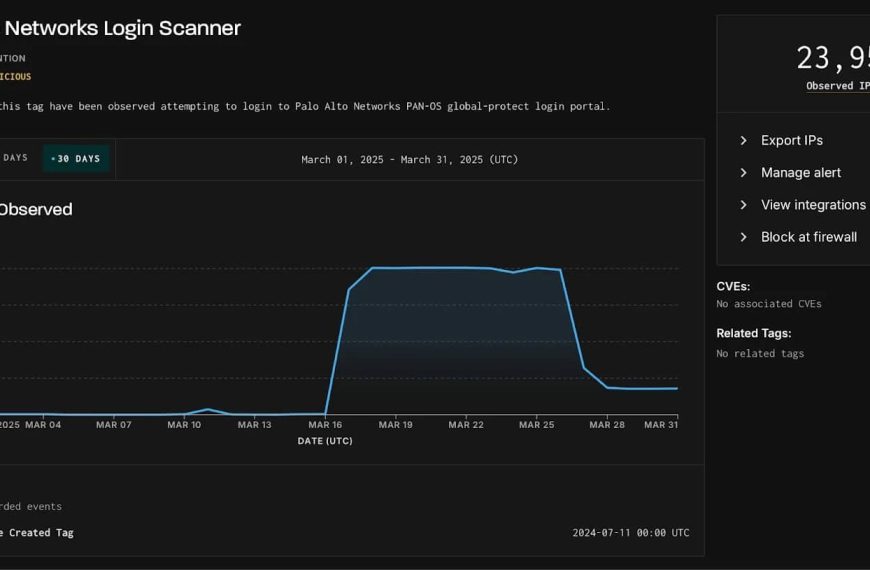Expand the Export IPs option

tap(791, 141)
